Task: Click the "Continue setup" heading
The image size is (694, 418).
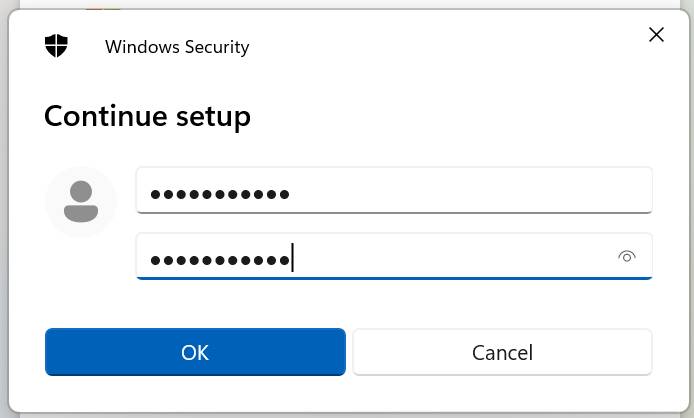Action: 147,117
